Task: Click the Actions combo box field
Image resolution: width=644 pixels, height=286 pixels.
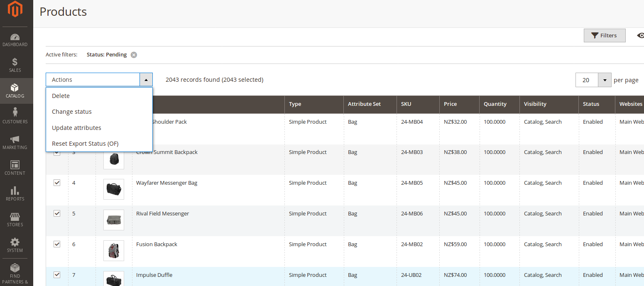Action: click(x=92, y=79)
